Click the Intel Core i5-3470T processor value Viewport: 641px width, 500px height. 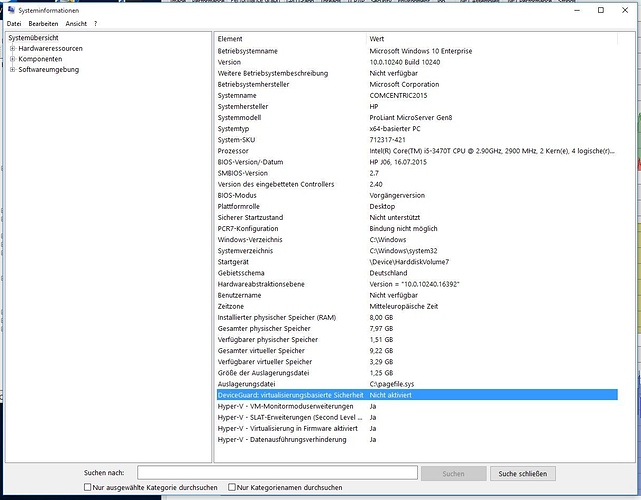[492, 151]
